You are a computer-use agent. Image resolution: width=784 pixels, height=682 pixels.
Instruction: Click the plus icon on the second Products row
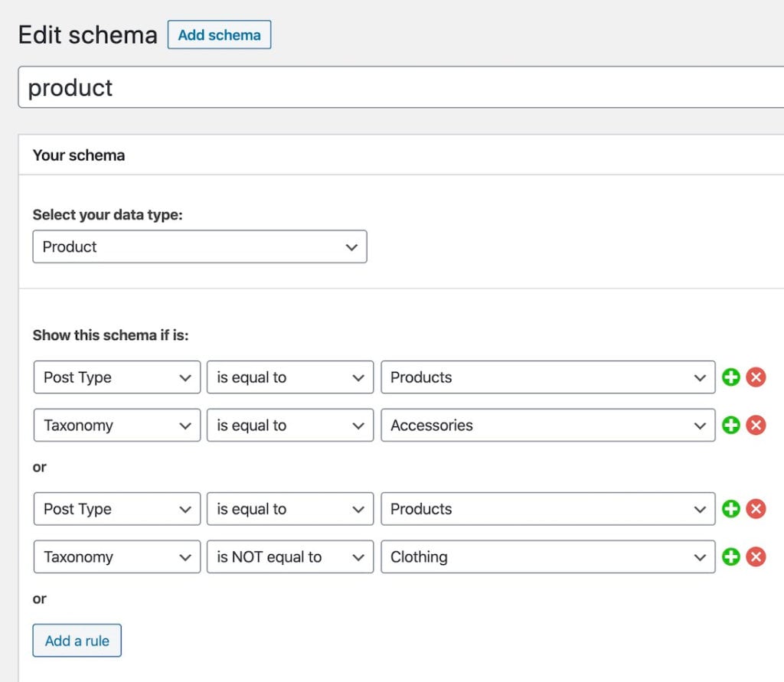730,508
